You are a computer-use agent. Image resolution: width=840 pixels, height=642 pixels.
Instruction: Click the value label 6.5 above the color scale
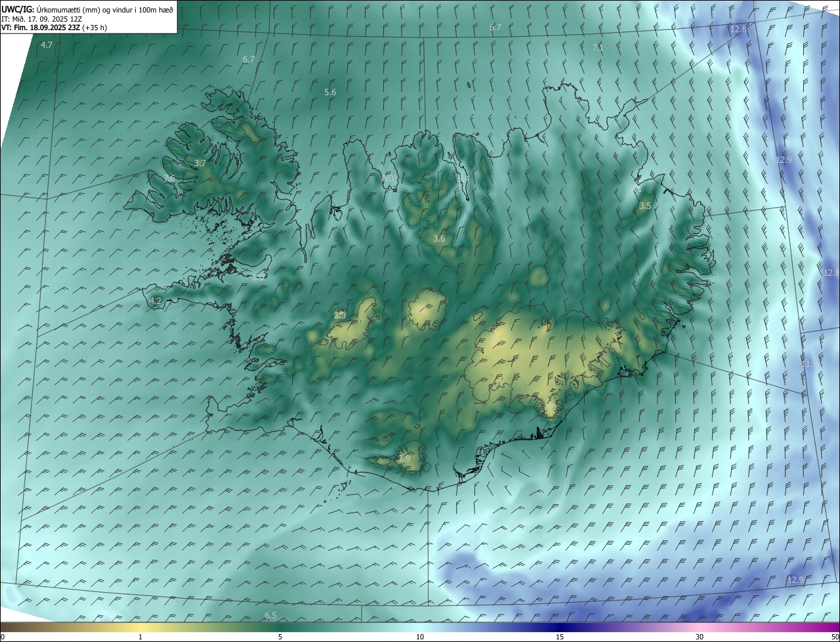270,615
